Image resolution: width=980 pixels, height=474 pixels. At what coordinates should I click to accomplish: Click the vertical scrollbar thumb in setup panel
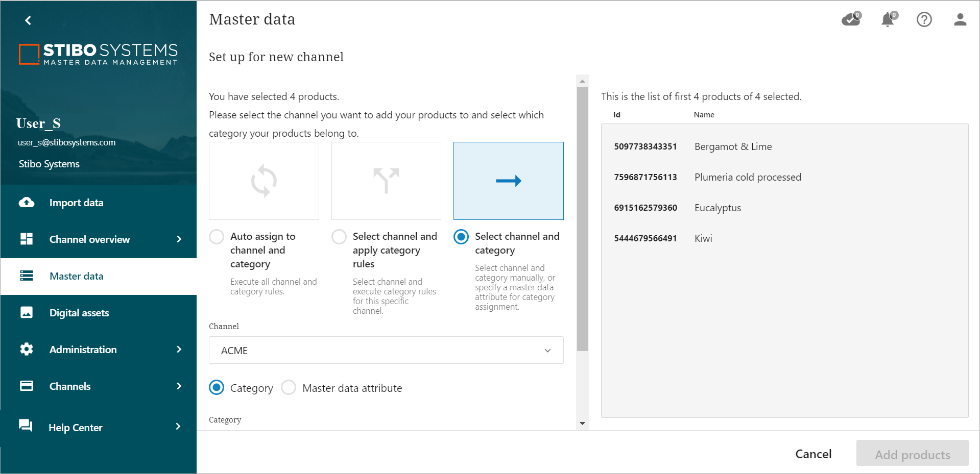click(582, 219)
